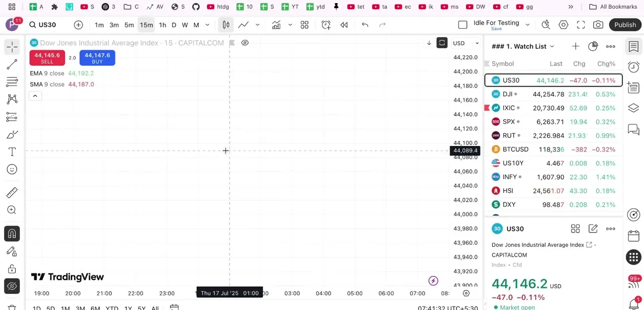Toggle magnet mode on the drawing toolbar

(12, 234)
